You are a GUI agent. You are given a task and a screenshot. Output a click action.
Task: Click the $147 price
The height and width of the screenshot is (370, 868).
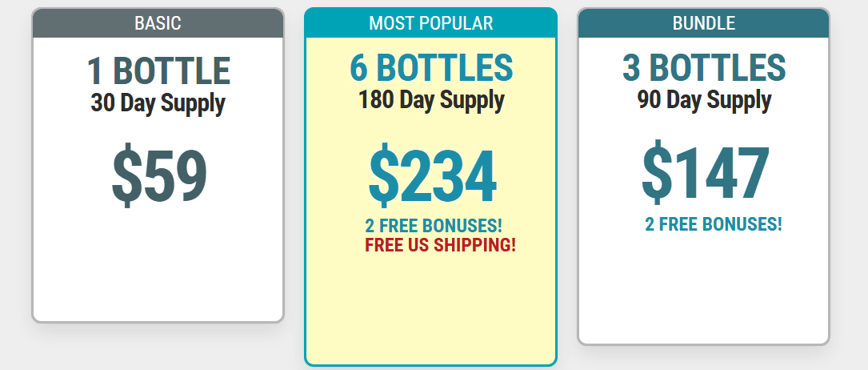click(706, 170)
